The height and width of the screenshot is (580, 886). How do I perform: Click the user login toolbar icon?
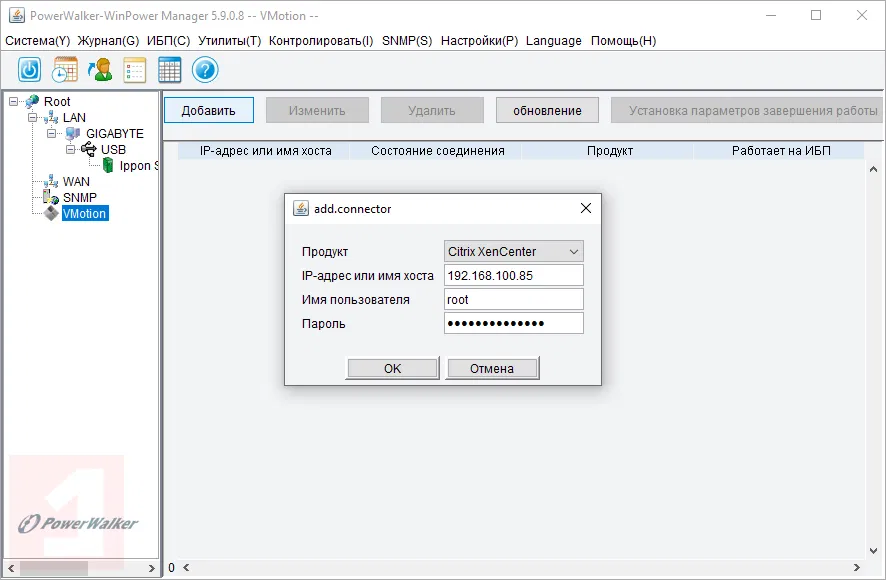[99, 70]
